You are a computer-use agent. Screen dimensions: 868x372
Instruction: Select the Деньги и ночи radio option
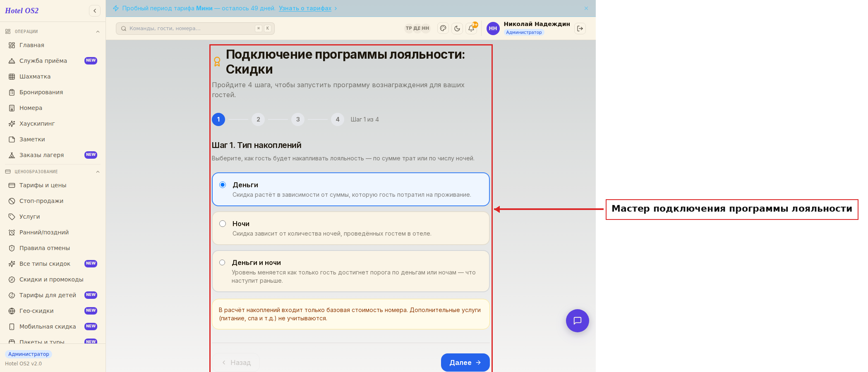(x=222, y=262)
